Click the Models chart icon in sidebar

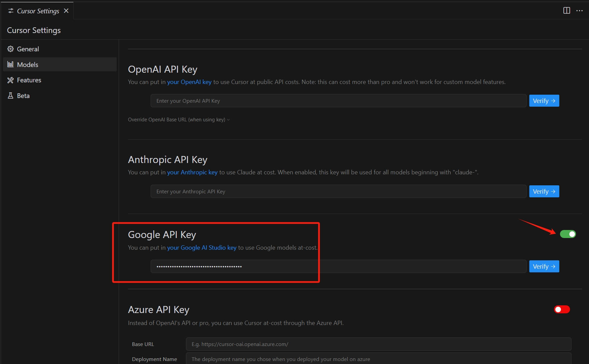(10, 64)
